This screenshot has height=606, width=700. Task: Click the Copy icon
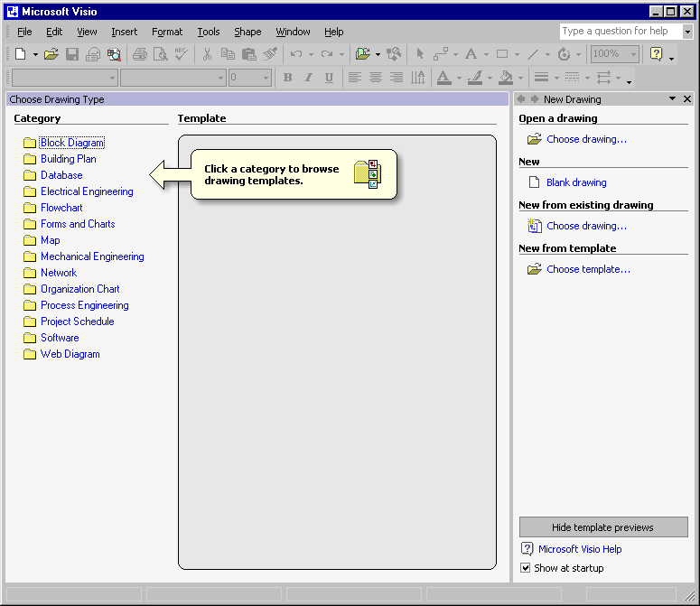228,54
